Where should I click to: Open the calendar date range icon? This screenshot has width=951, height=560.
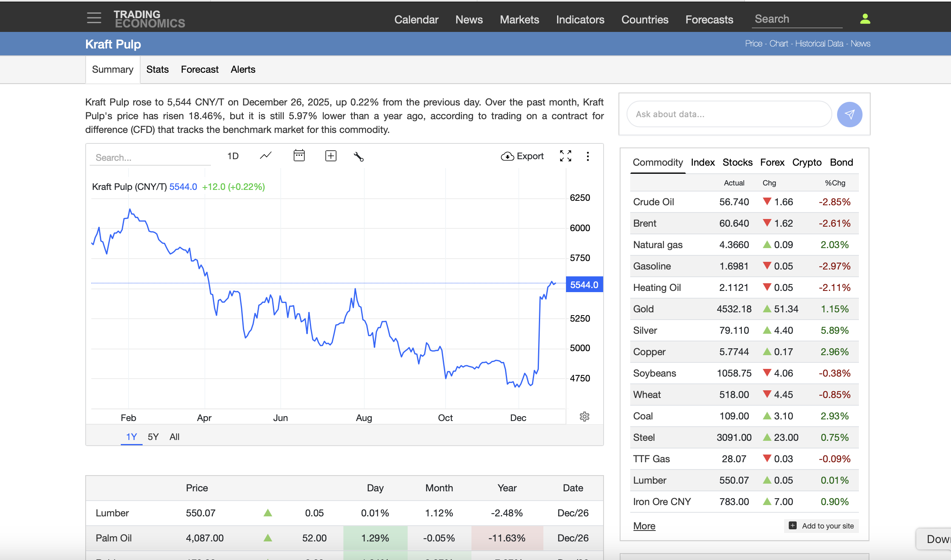[x=299, y=156]
